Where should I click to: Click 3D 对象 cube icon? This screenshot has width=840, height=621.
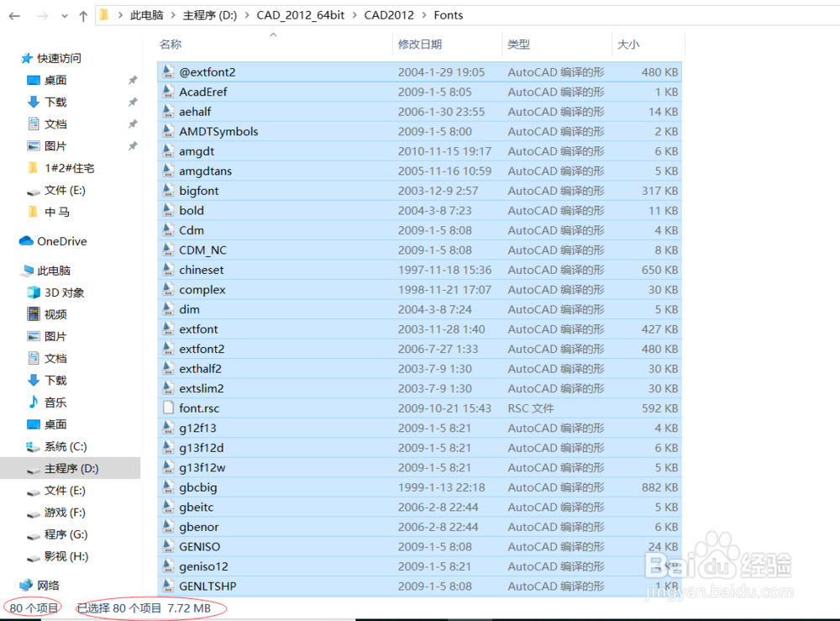tap(34, 292)
